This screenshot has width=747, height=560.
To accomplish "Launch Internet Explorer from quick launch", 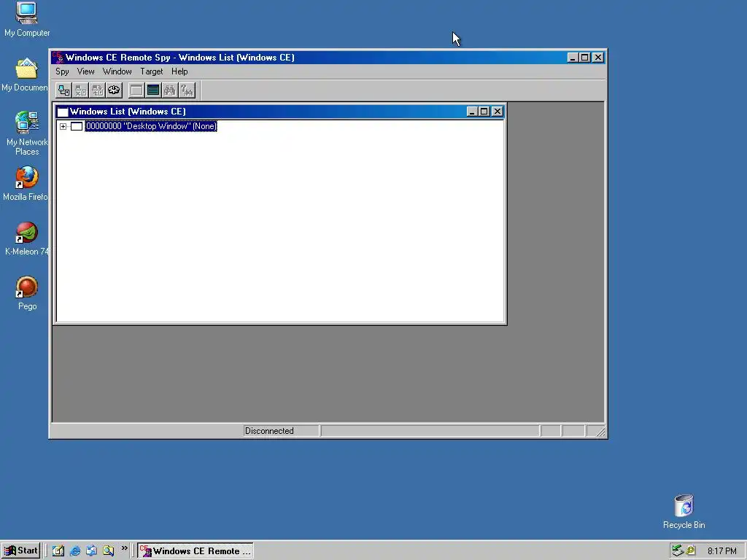I will pyautogui.click(x=75, y=551).
